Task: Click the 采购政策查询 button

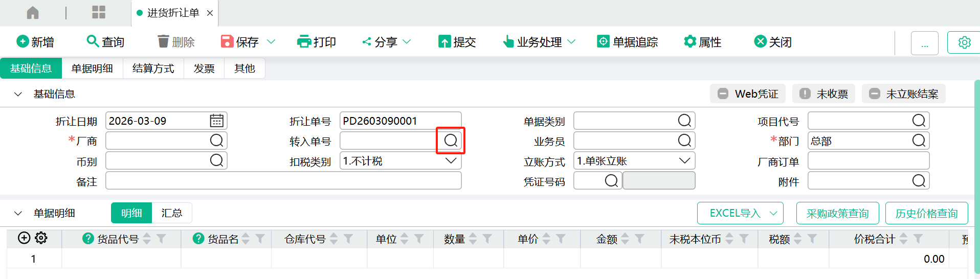Action: click(837, 214)
